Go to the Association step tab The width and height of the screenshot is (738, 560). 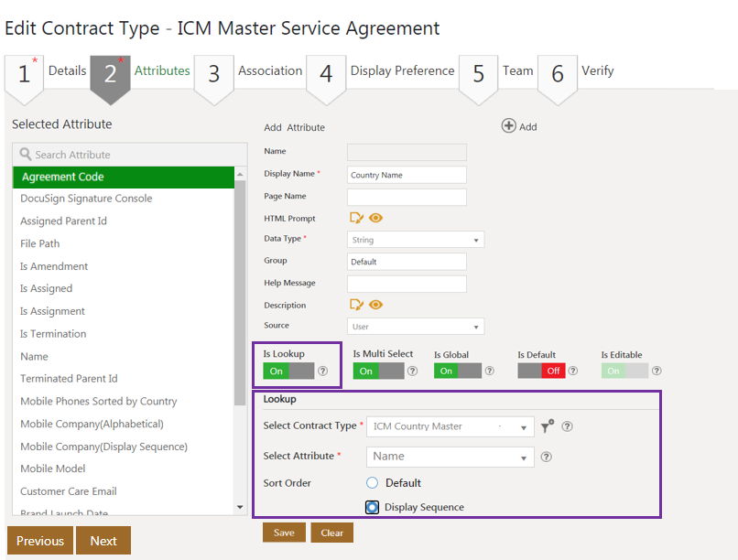click(x=269, y=70)
